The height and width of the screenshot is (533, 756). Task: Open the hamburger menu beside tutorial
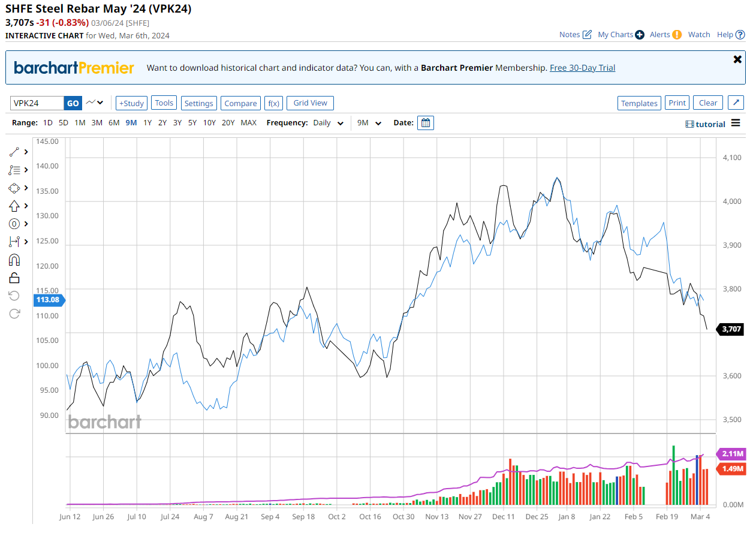[736, 124]
